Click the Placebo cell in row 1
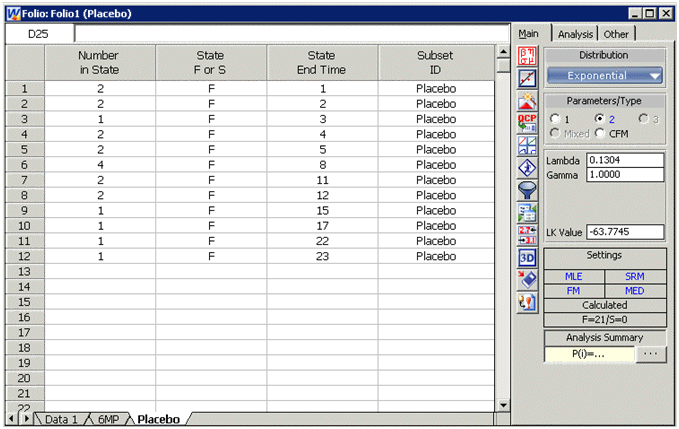 pos(436,89)
